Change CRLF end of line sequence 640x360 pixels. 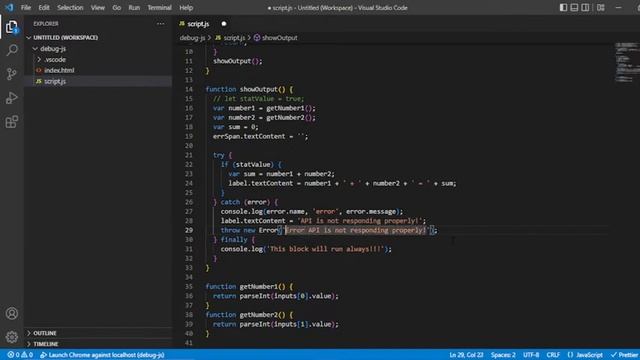(553, 355)
